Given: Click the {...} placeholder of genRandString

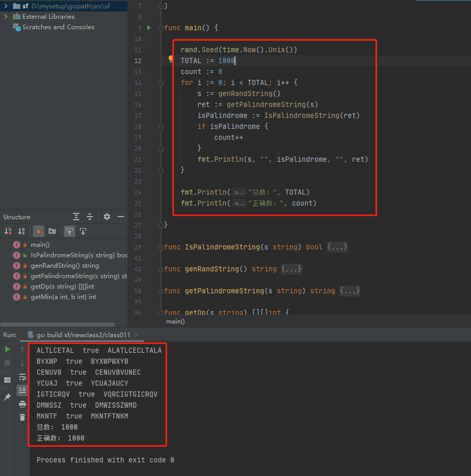Looking at the screenshot, I should 291,269.
